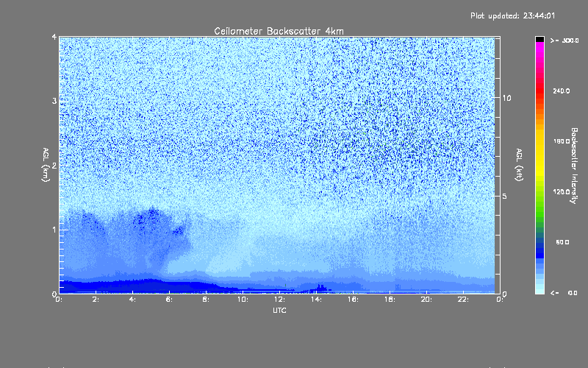Click the '14:' tick label on the UTC axis
The image size is (588, 368).
316,300
